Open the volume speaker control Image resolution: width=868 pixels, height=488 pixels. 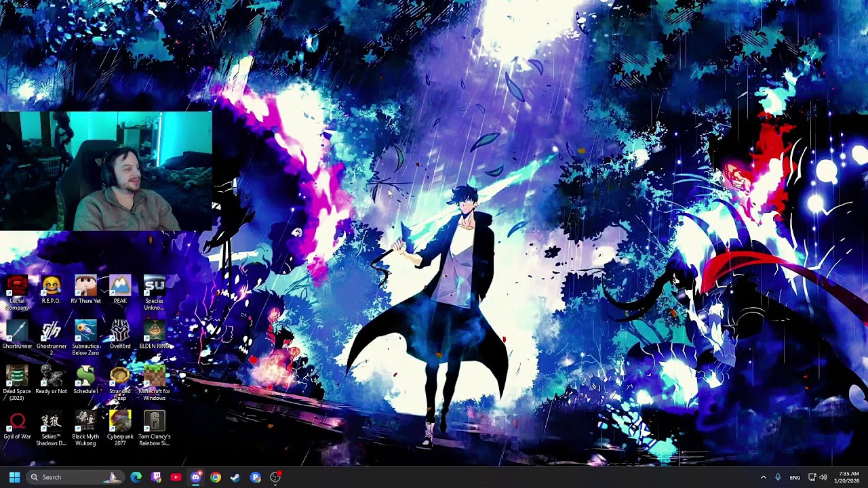pos(823,477)
